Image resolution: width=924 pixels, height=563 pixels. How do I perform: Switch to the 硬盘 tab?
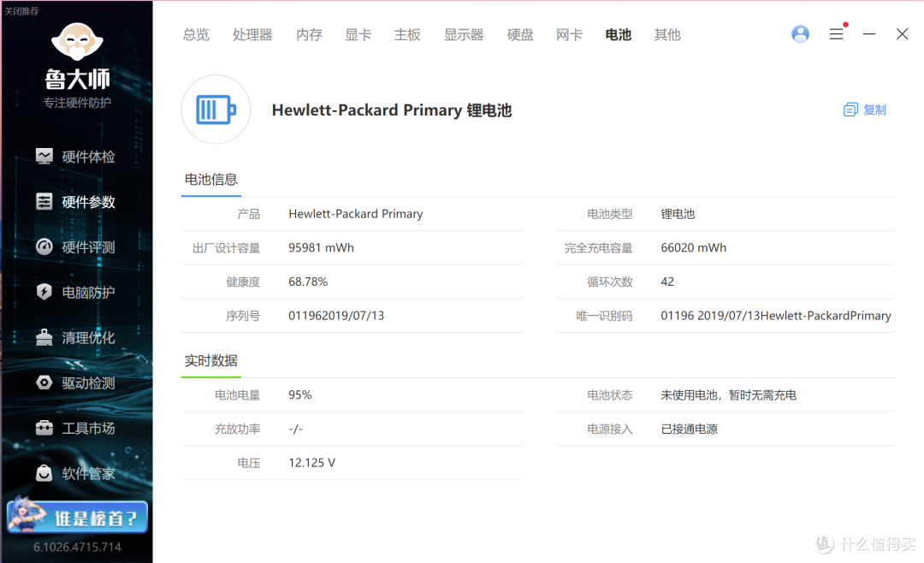tap(520, 35)
